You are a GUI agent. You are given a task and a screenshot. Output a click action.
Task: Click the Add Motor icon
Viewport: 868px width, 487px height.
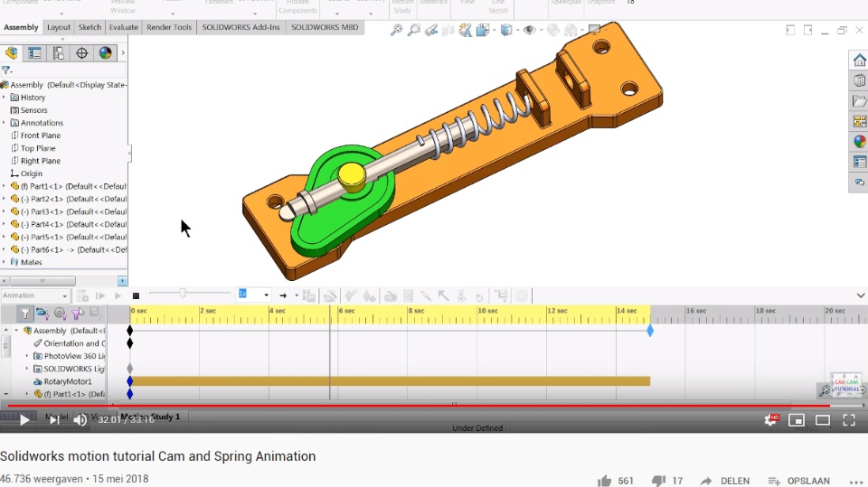(391, 296)
